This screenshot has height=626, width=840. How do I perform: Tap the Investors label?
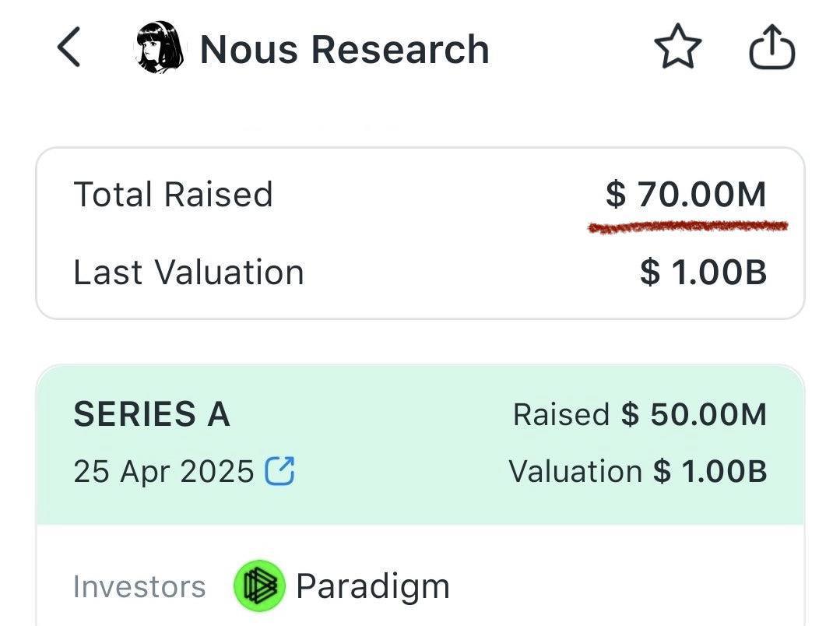click(139, 587)
